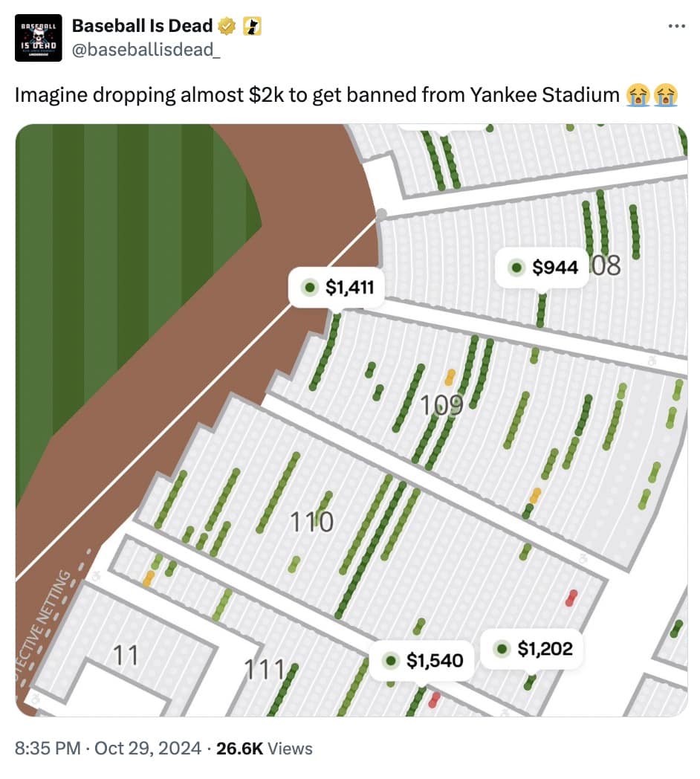Select the $1,411 price marker

(x=337, y=287)
